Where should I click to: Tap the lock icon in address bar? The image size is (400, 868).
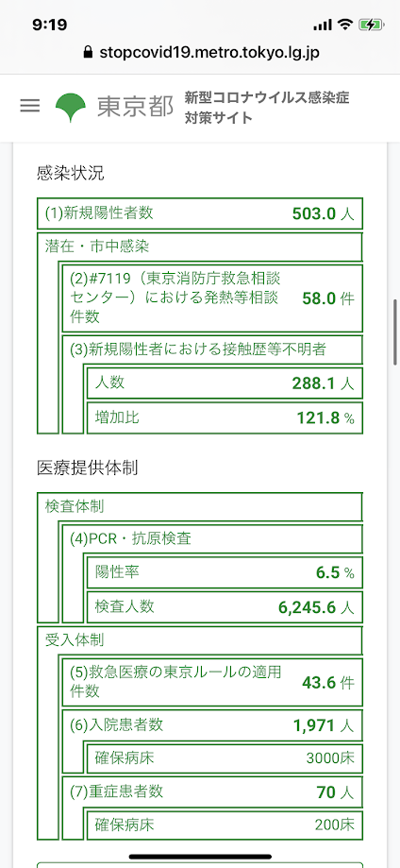tap(87, 52)
